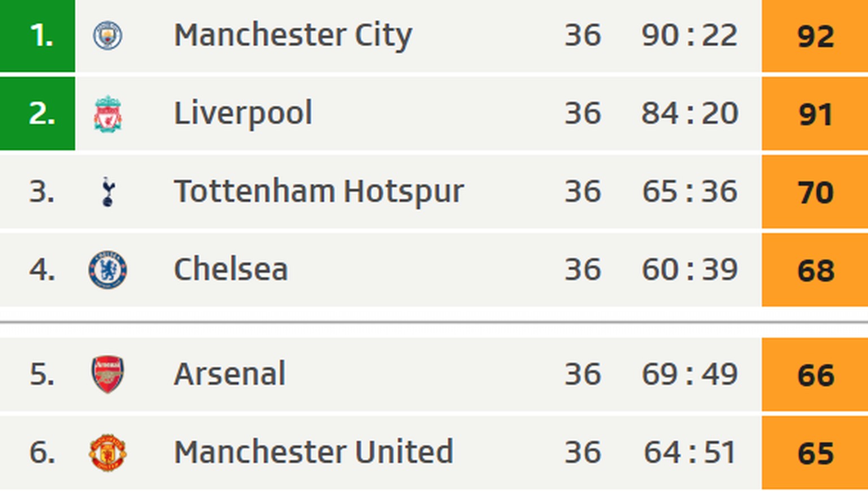This screenshot has height=491, width=868.
Task: Select the Arsenal team name
Action: coord(229,374)
